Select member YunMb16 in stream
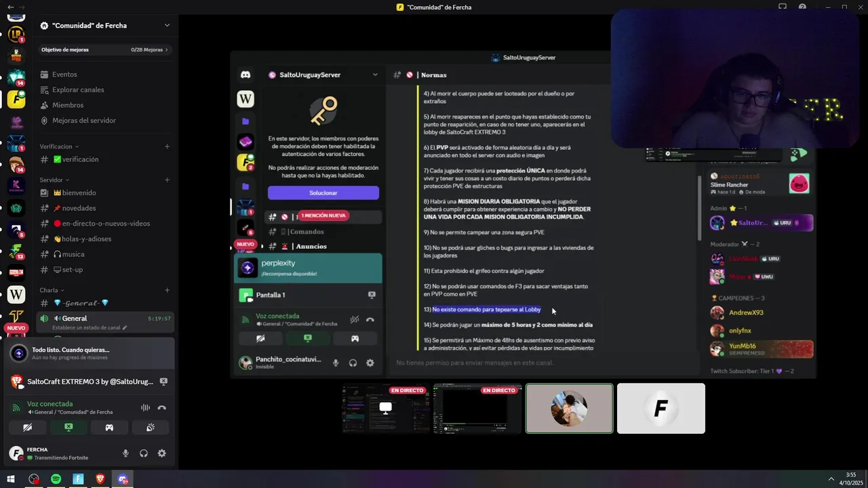Screen dimensions: 868x488 (x=761, y=349)
